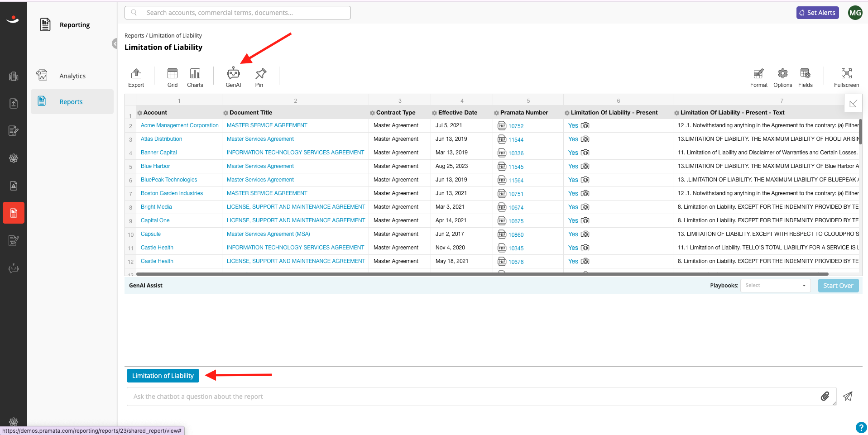The image size is (868, 435).
Task: Open the Playbooks Select dropdown
Action: click(x=775, y=285)
